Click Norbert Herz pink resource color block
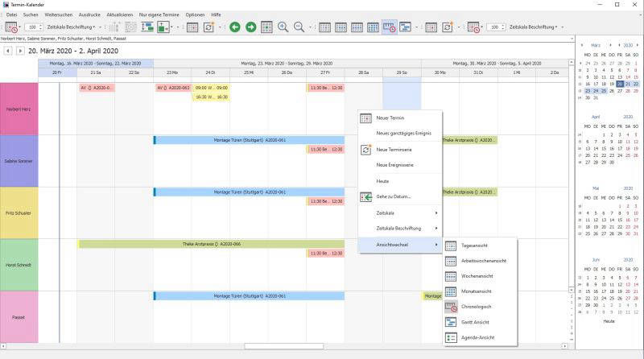 tap(19, 107)
